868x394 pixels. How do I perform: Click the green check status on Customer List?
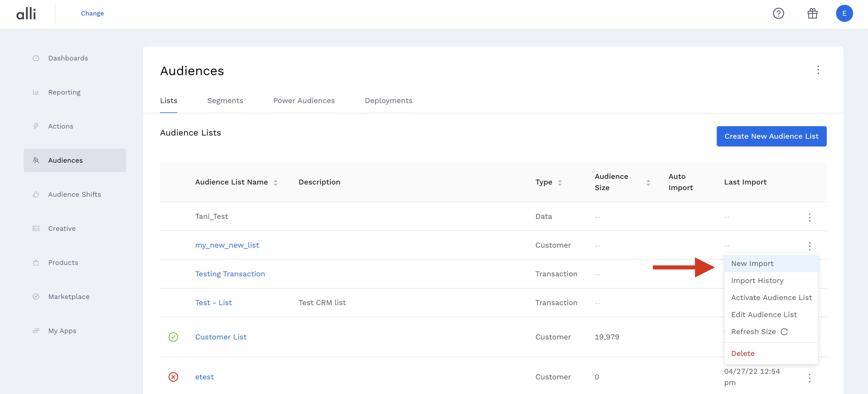[x=173, y=337]
